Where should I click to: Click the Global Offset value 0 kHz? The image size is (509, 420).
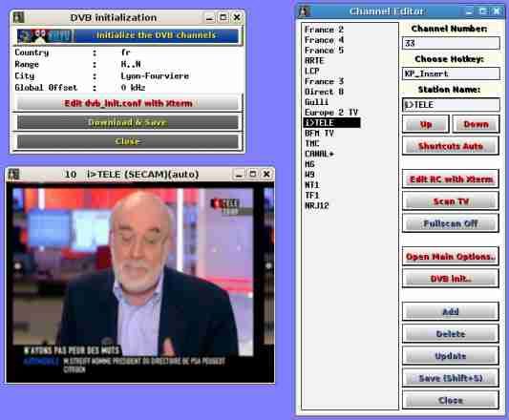tap(133, 88)
